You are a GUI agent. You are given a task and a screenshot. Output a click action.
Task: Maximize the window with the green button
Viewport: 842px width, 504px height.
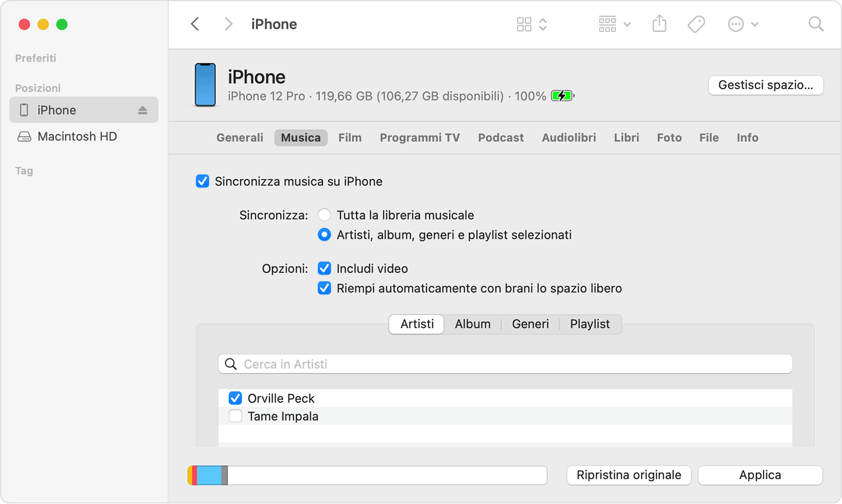[62, 24]
